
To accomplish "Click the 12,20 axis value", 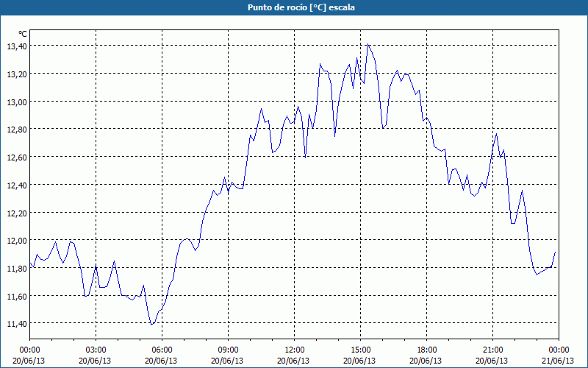I will point(16,213).
